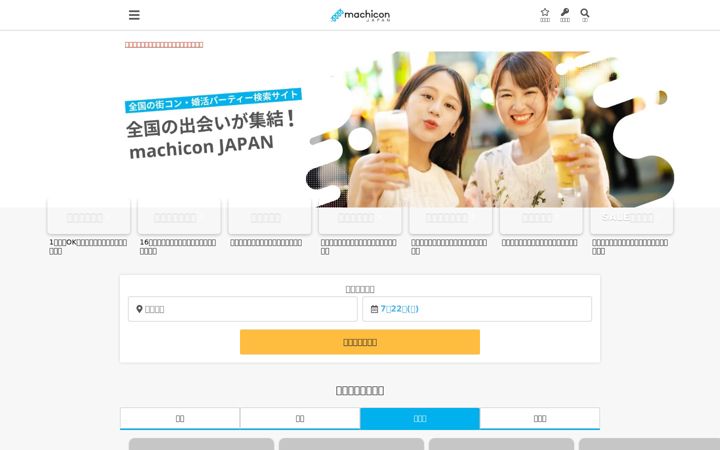Open the date field showing 7/22

click(477, 309)
